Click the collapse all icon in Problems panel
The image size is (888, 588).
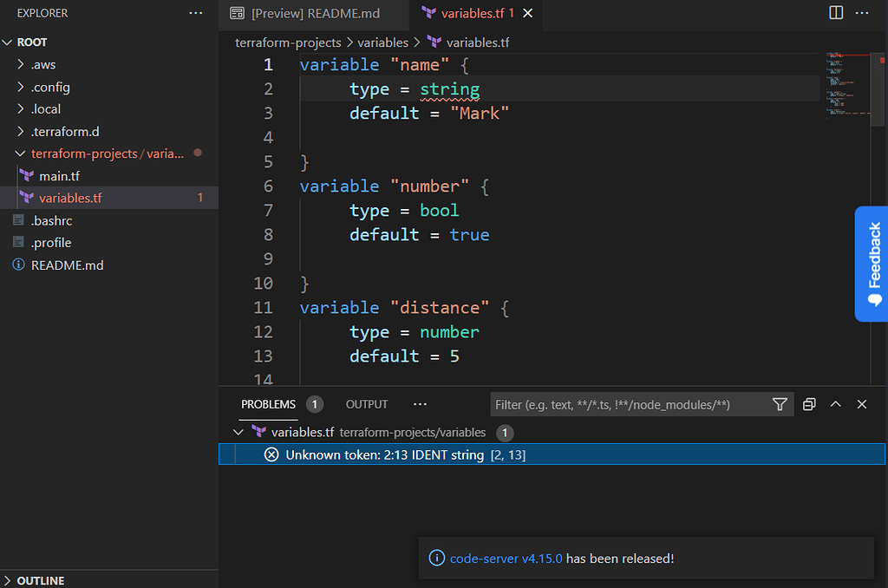pos(809,404)
